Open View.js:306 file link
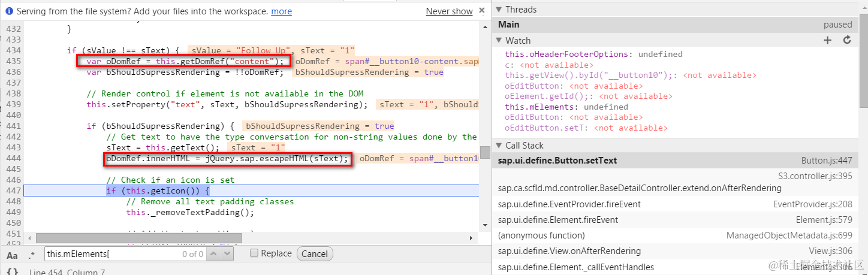The width and height of the screenshot is (868, 275). click(830, 251)
